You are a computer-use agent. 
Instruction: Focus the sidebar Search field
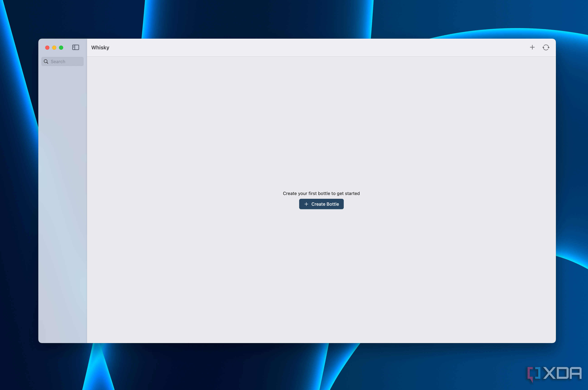point(62,61)
